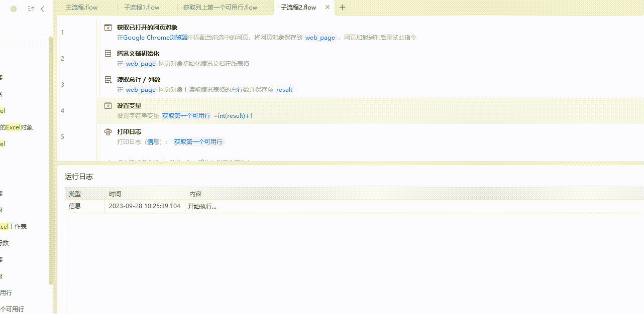Click the 打印日志 printer icon
The height and width of the screenshot is (314, 644).
108,132
